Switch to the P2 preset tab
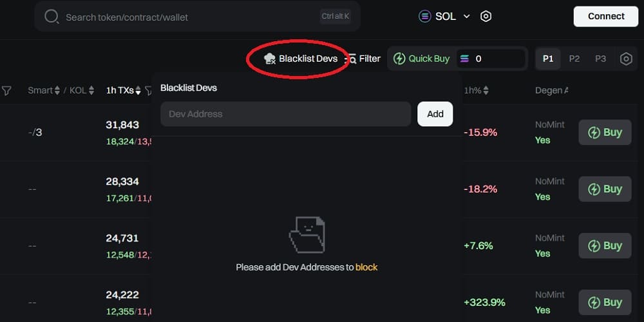 [x=574, y=59]
